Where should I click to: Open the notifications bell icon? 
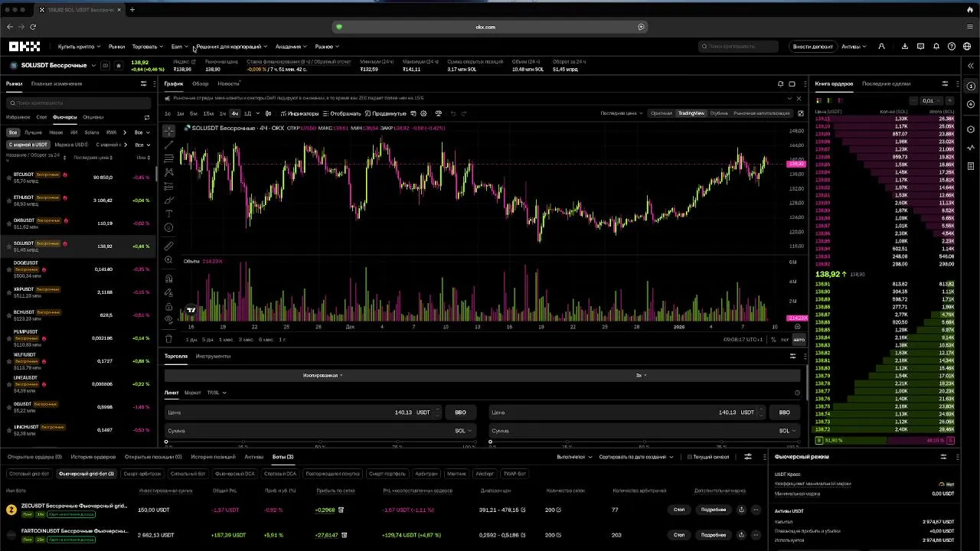pos(936,47)
